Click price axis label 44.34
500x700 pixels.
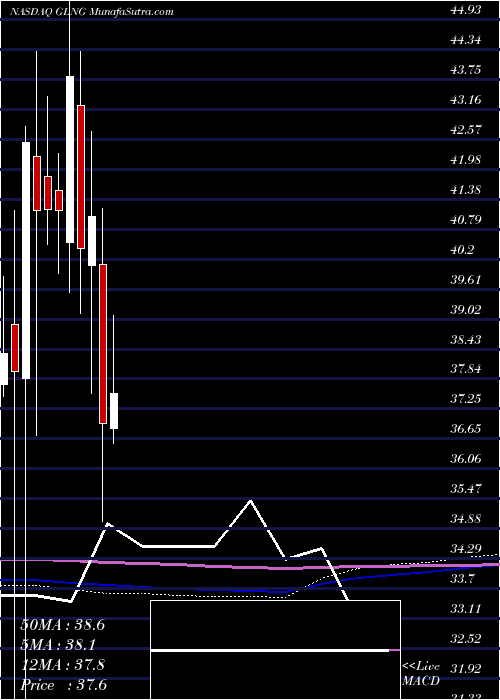coord(465,40)
